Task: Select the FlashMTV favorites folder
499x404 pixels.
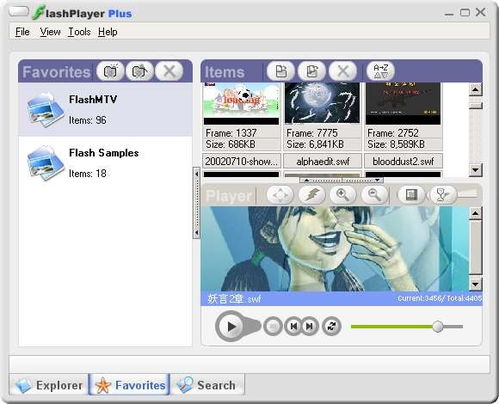Action: click(105, 110)
